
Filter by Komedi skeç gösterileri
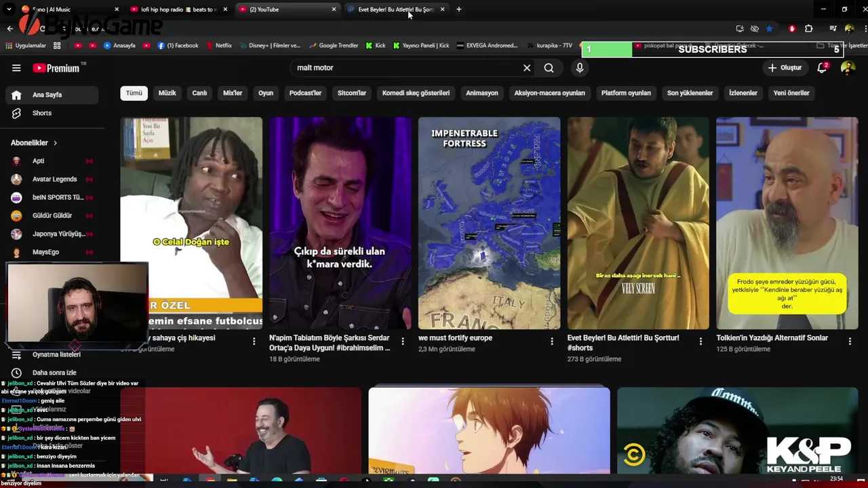click(416, 93)
